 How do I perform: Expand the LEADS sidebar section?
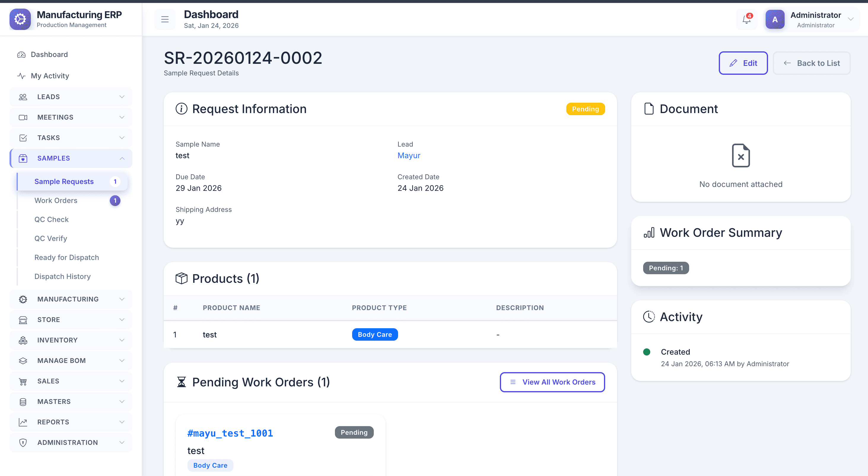click(71, 97)
